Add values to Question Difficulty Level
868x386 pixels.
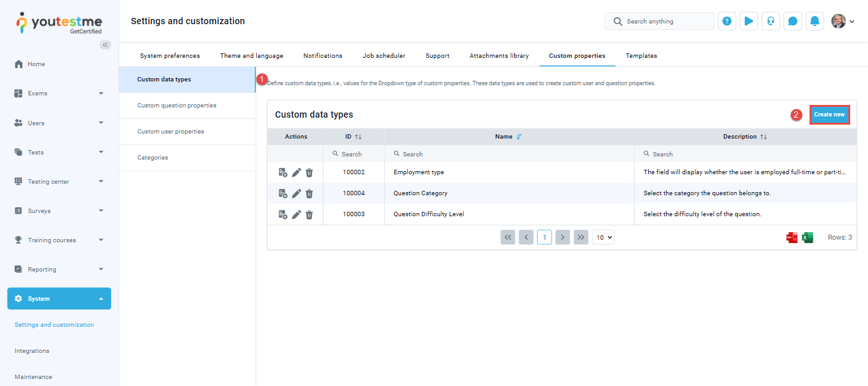tap(283, 214)
